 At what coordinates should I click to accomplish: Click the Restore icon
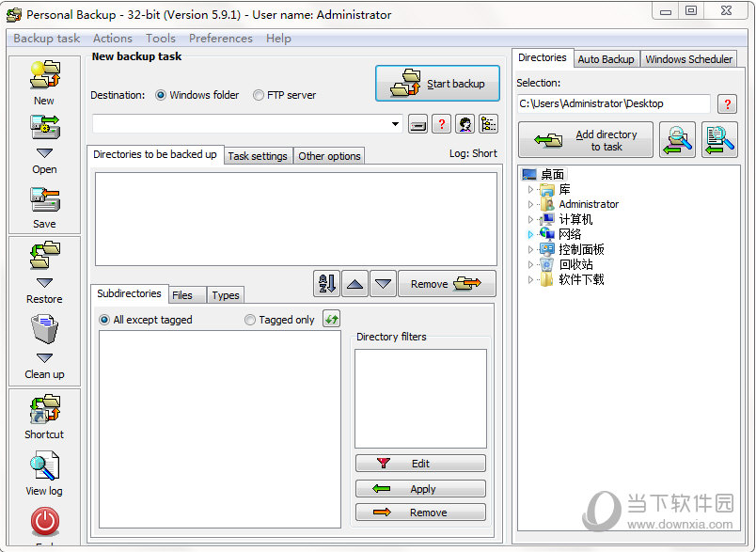click(x=44, y=256)
